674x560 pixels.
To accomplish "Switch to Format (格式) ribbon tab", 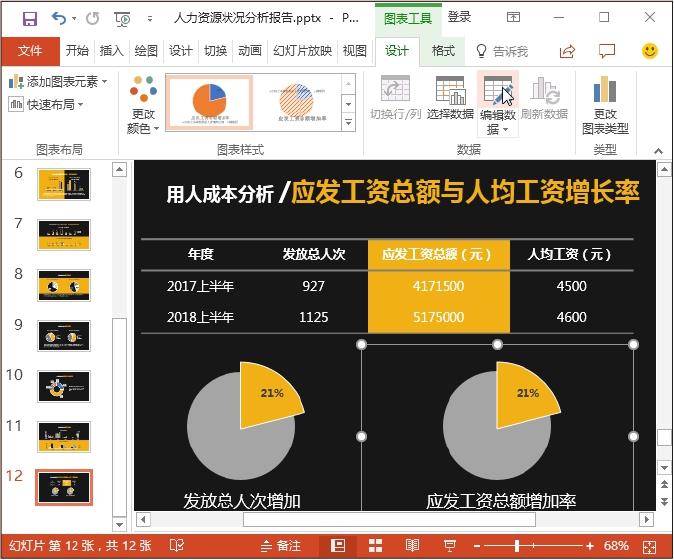I will [443, 51].
